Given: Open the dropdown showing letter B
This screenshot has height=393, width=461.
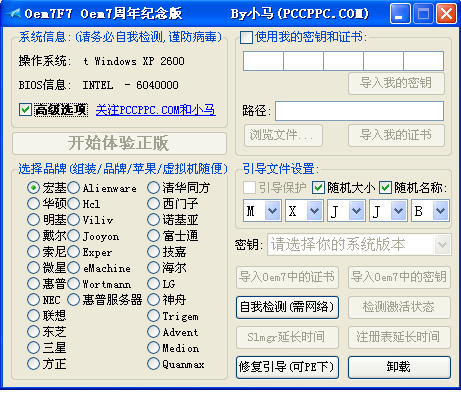Looking at the screenshot, I should tap(430, 211).
